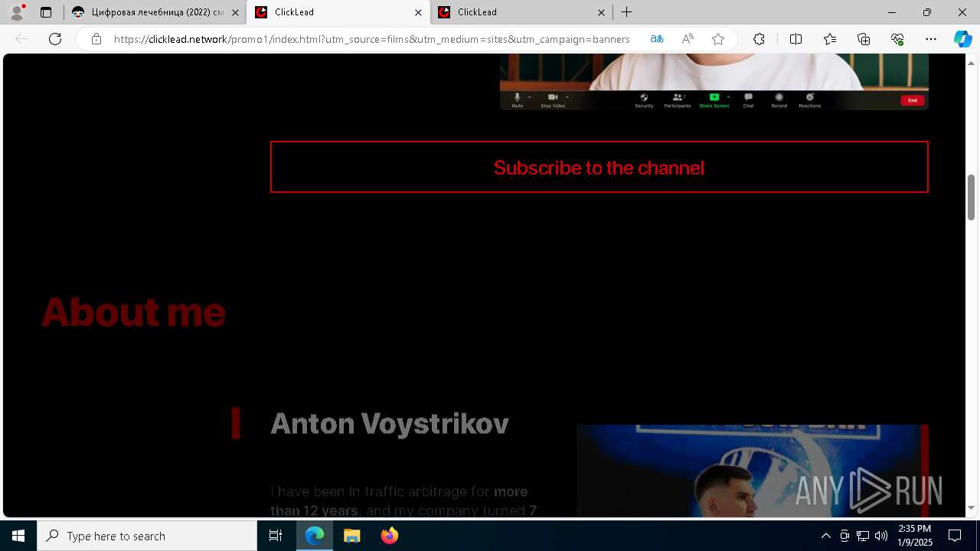
Task: Select the active ClickLead tab
Action: 338,12
